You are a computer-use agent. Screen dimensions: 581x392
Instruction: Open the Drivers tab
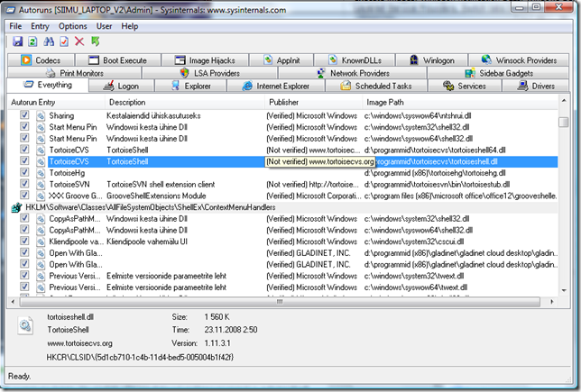pos(536,86)
